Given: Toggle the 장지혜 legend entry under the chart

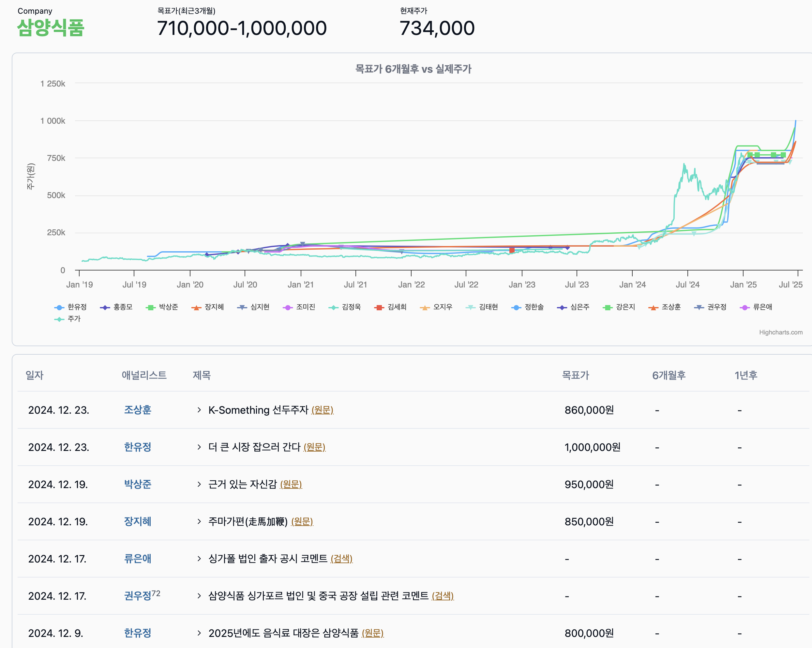Looking at the screenshot, I should coord(208,307).
